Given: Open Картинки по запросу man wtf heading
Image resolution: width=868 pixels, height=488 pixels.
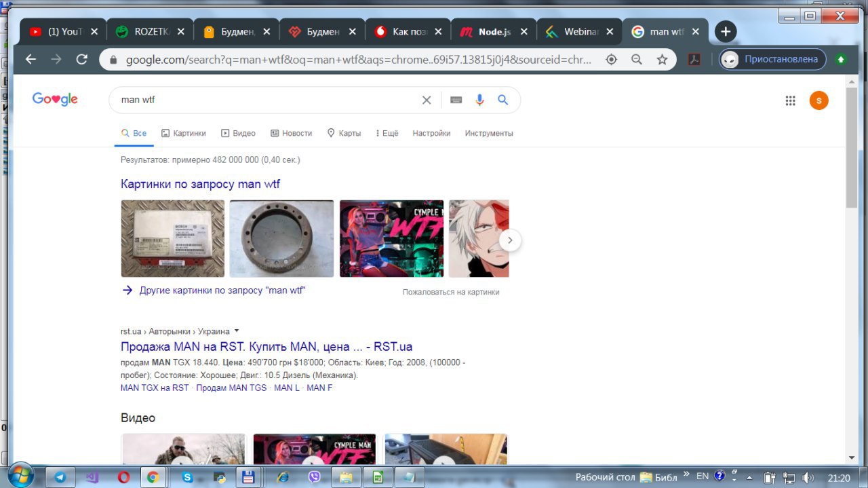Looking at the screenshot, I should 200,184.
